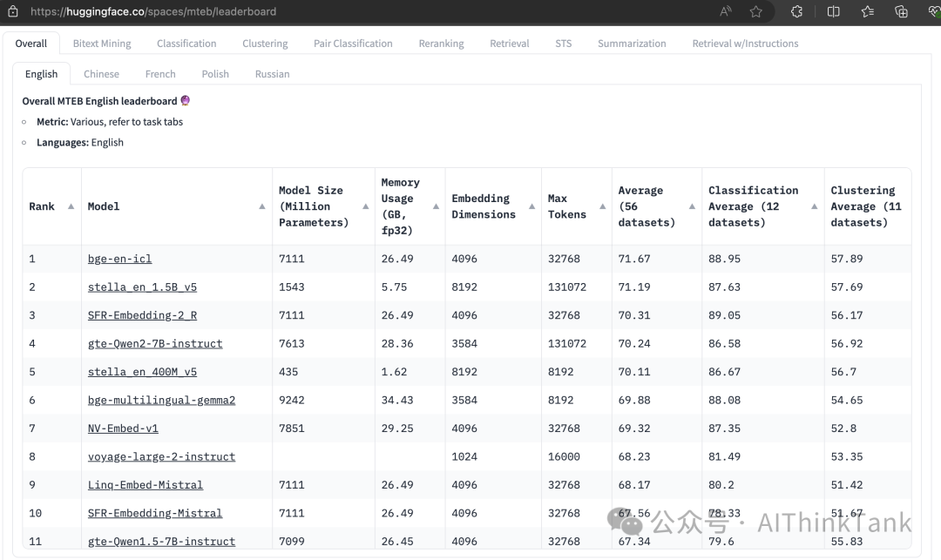The height and width of the screenshot is (560, 941).
Task: Open the stella_en_1.5B_v5 model link
Action: (x=142, y=287)
